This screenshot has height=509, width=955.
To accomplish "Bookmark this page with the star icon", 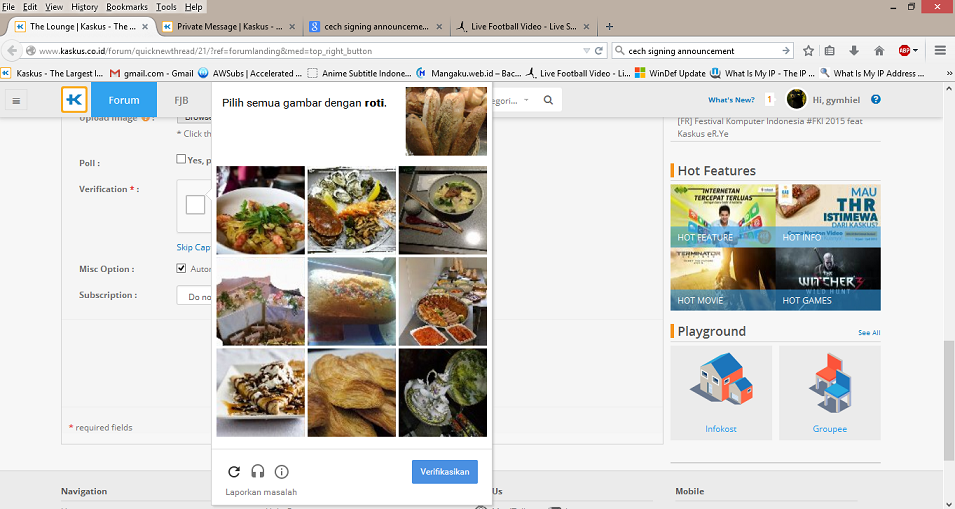I will click(808, 51).
